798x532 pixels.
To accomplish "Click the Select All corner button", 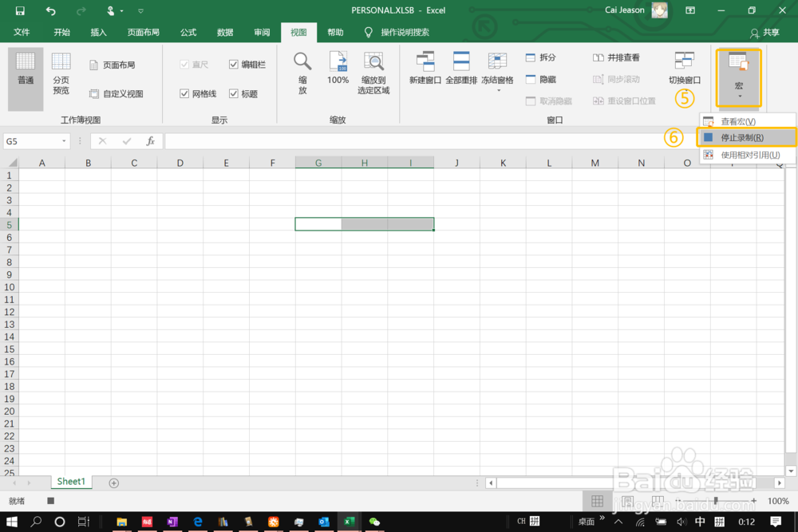I will pyautogui.click(x=10, y=163).
